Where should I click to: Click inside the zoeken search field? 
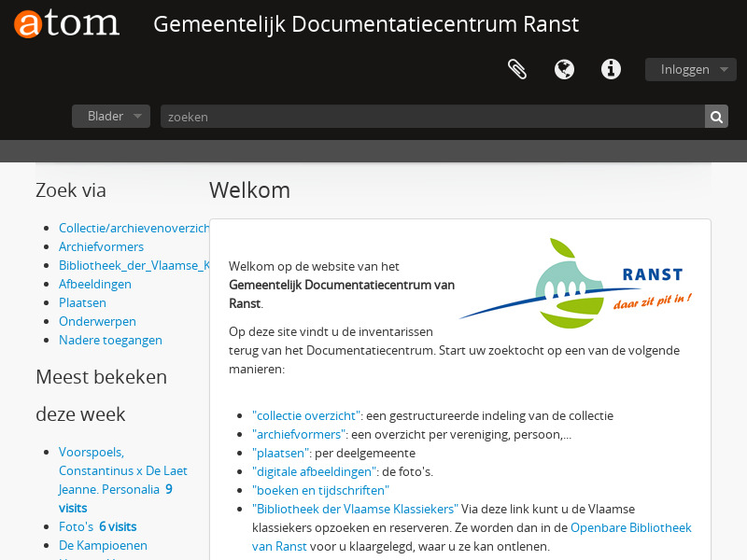(430, 116)
